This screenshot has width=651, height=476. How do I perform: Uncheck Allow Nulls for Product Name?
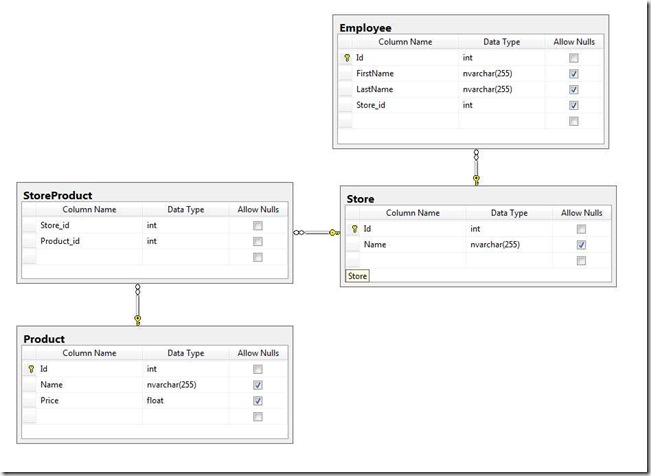(258, 385)
